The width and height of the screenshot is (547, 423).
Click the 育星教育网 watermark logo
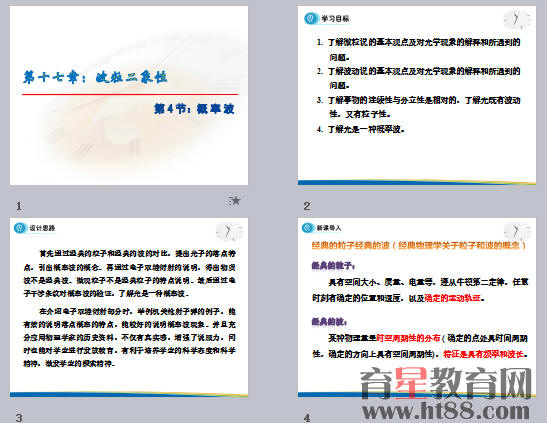point(446,383)
